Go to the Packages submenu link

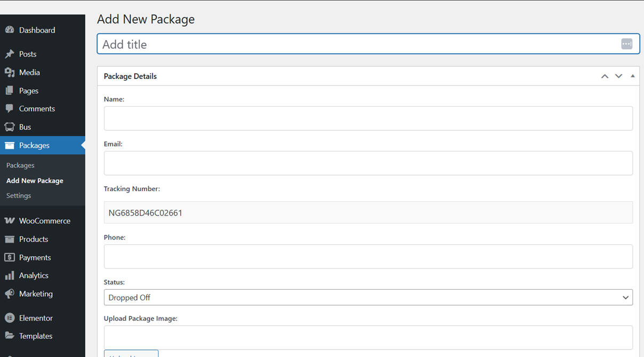point(20,165)
